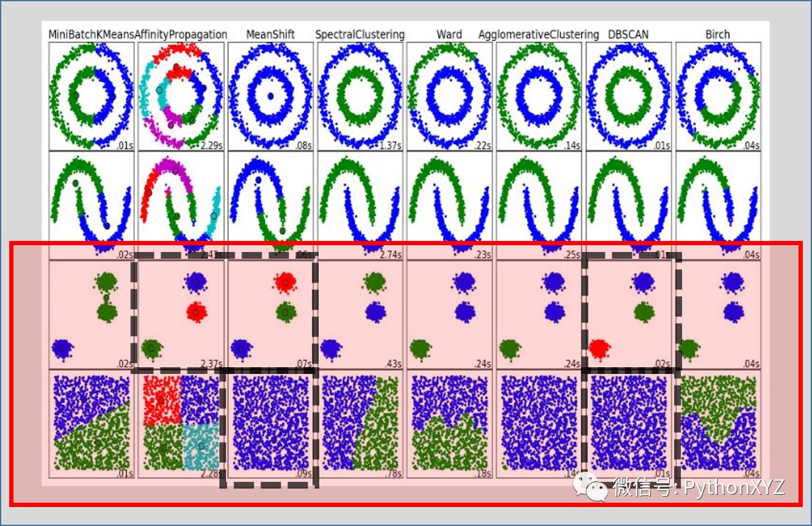Open the AffinityPropagation three-blobs plot

tap(181, 314)
